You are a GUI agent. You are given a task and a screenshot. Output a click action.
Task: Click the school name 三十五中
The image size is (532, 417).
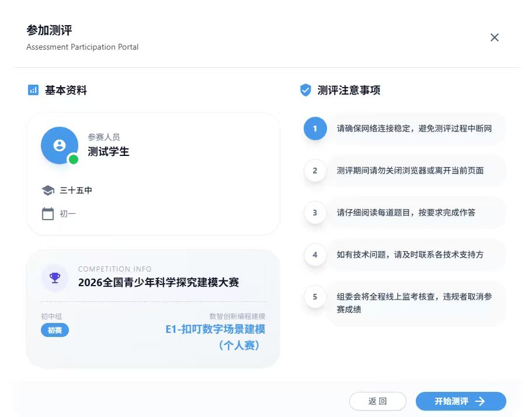click(76, 190)
